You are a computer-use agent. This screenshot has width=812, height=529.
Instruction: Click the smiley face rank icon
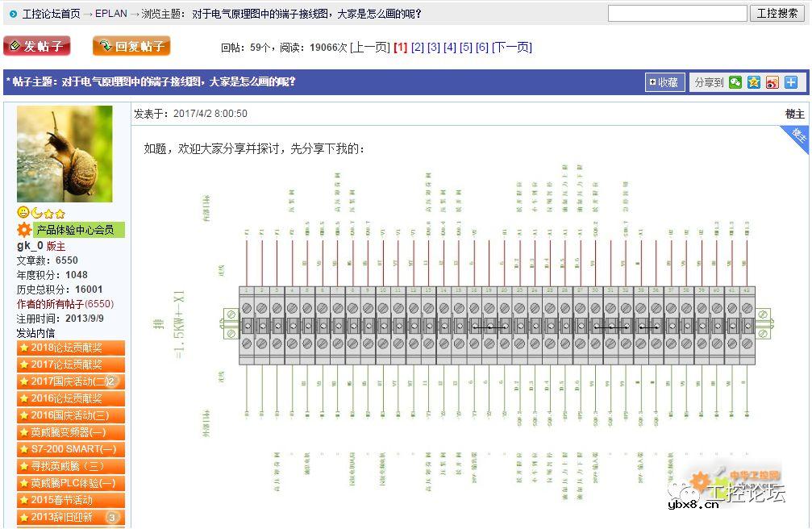coord(23,213)
